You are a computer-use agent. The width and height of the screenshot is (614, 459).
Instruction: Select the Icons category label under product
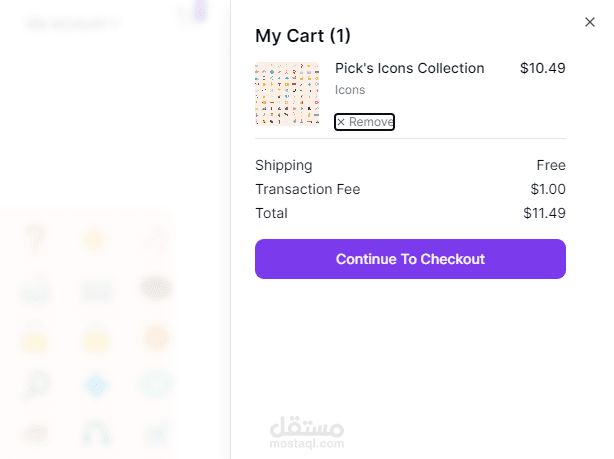pyautogui.click(x=350, y=90)
